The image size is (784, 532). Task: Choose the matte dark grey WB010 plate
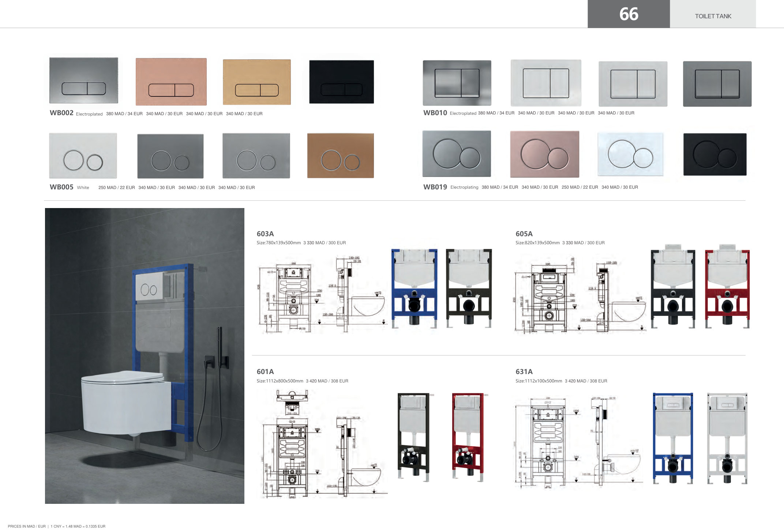click(717, 84)
